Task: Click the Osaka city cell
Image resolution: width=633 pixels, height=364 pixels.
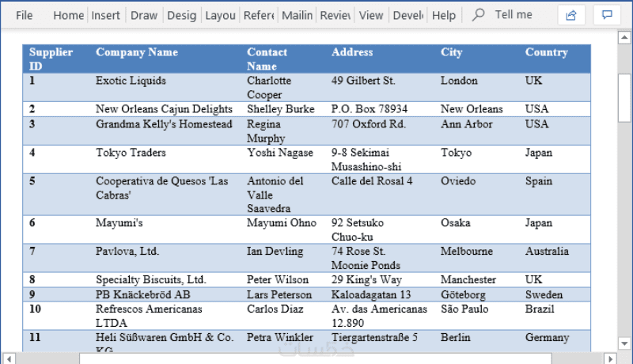Action: tap(477, 229)
